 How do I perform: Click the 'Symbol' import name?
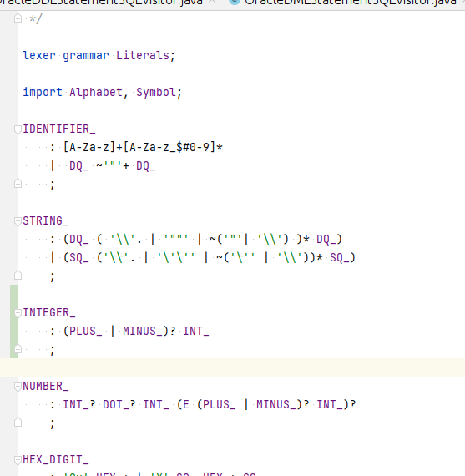[x=156, y=93]
